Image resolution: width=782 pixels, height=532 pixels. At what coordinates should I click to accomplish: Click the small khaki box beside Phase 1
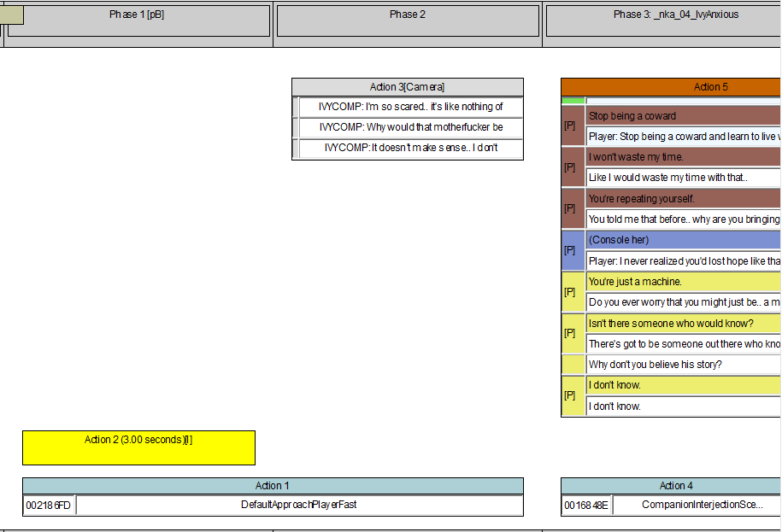point(11,15)
